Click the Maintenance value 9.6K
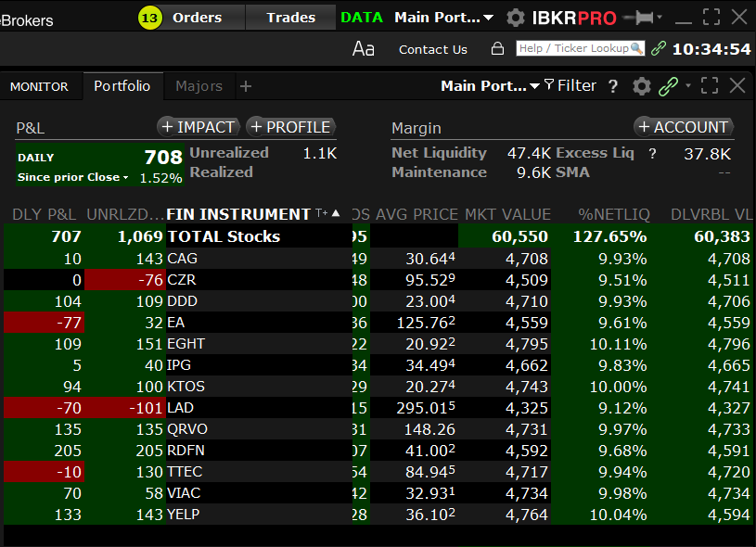 [x=533, y=172]
